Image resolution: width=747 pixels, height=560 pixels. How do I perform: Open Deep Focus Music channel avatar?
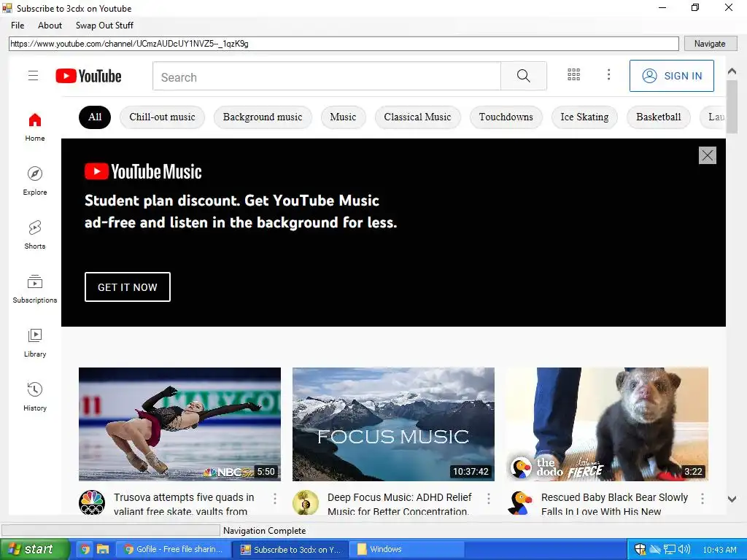point(306,502)
